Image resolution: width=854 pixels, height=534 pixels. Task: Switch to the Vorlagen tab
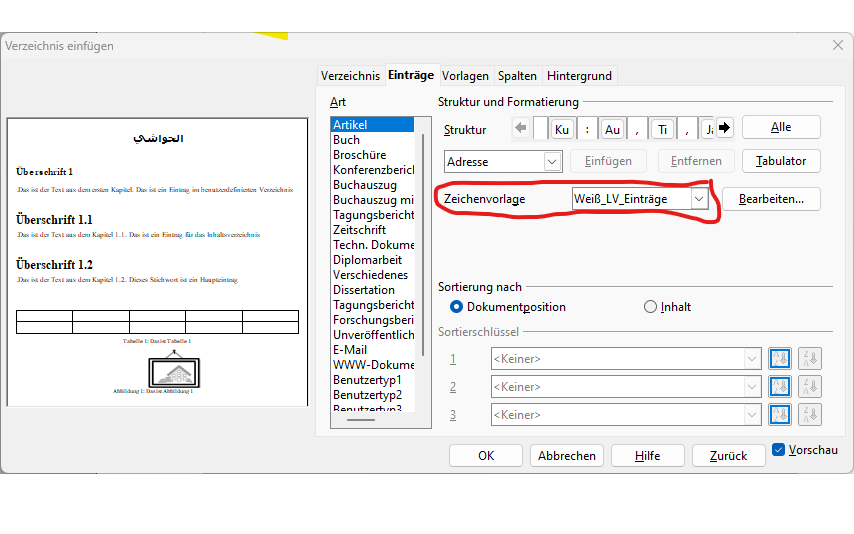(465, 76)
